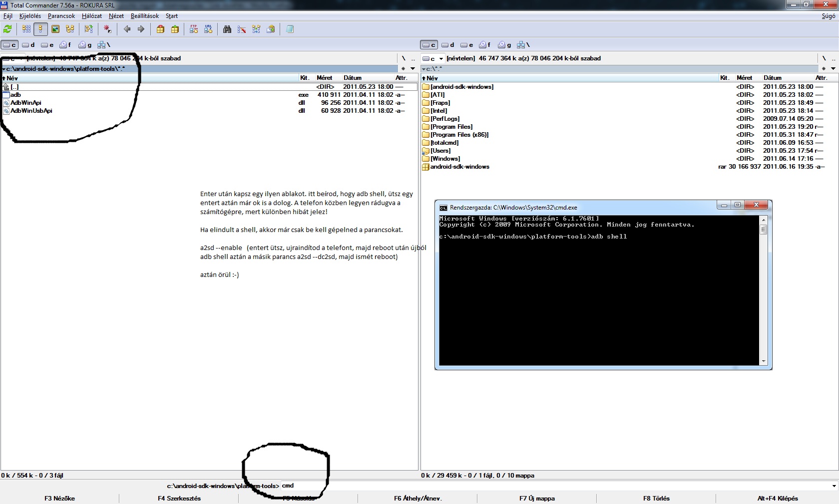This screenshot has width=839, height=504.
Task: Select drive e in the left drive bar
Action: coord(47,45)
